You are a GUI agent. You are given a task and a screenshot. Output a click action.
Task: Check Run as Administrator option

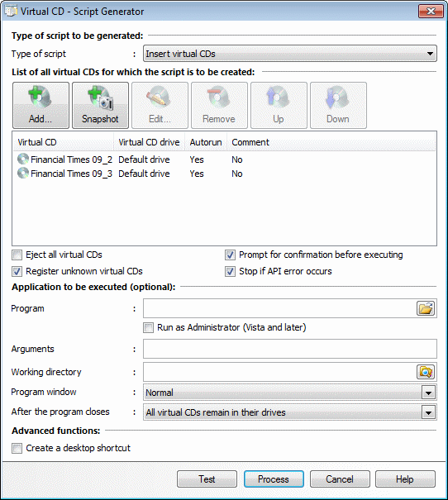[x=148, y=327]
